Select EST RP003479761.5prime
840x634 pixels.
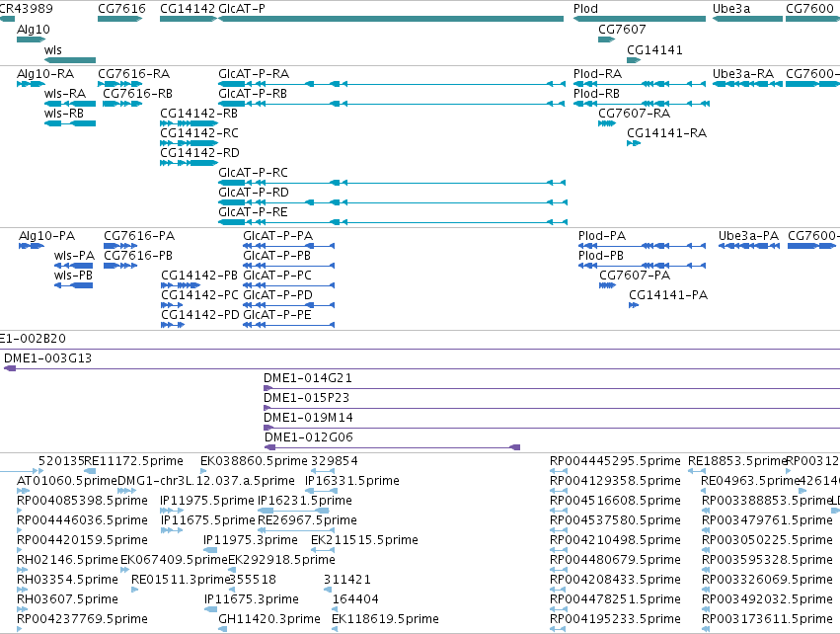767,519
